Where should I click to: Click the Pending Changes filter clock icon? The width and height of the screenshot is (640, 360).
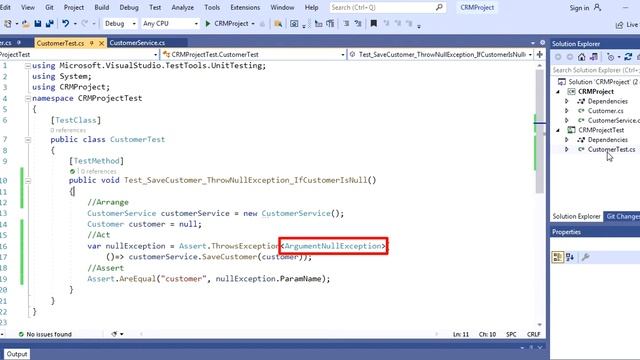[611, 57]
